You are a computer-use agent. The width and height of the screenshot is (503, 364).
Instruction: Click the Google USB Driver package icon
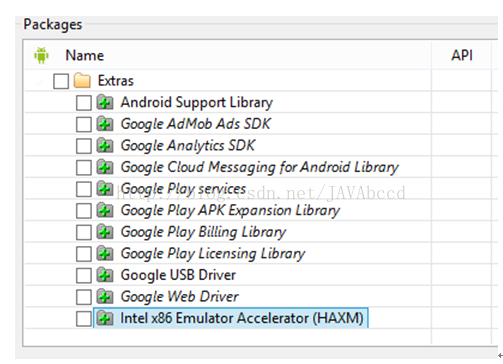point(105,275)
